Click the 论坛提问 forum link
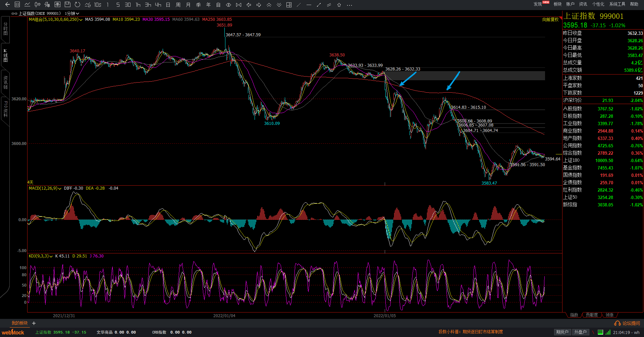Viewport: 644px width, 337px height. pyautogui.click(x=627, y=323)
